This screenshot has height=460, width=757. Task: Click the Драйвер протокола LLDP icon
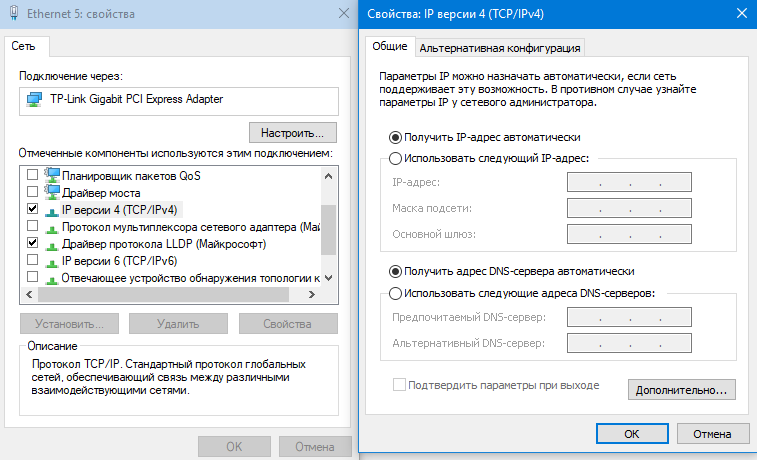click(51, 243)
